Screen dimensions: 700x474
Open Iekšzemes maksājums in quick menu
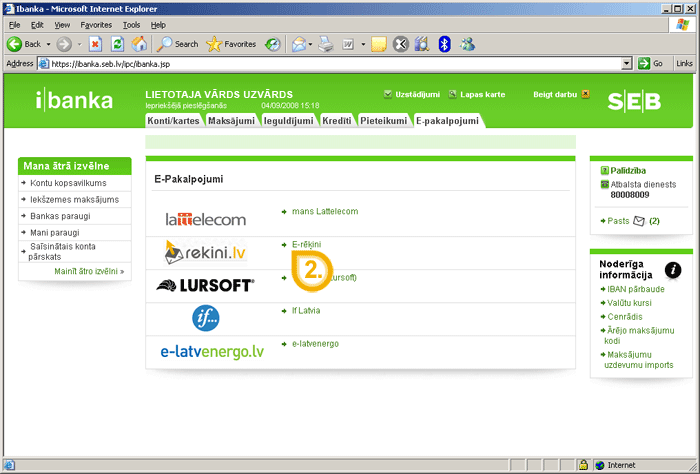pyautogui.click(x=75, y=200)
